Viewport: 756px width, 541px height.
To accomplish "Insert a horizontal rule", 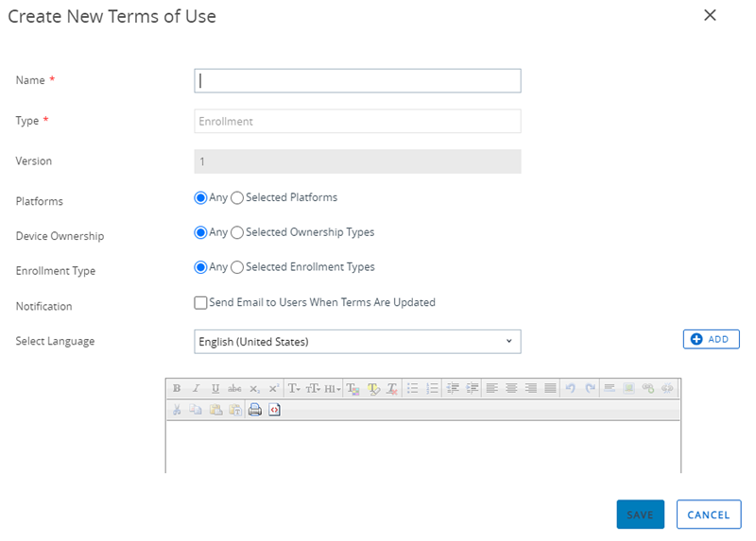I will [610, 388].
